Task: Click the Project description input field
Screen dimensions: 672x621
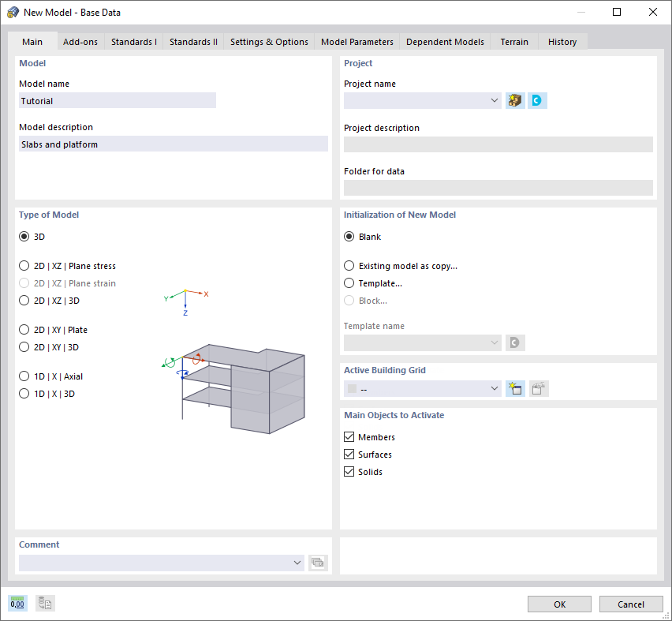Action: coord(498,144)
